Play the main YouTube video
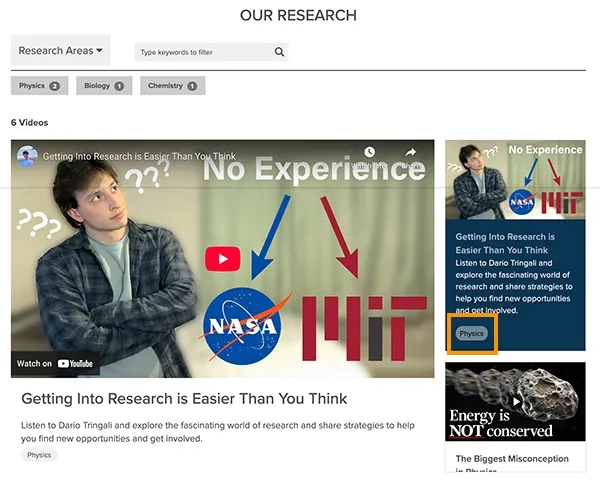Image resolution: width=600 pixels, height=484 pixels. [223, 259]
